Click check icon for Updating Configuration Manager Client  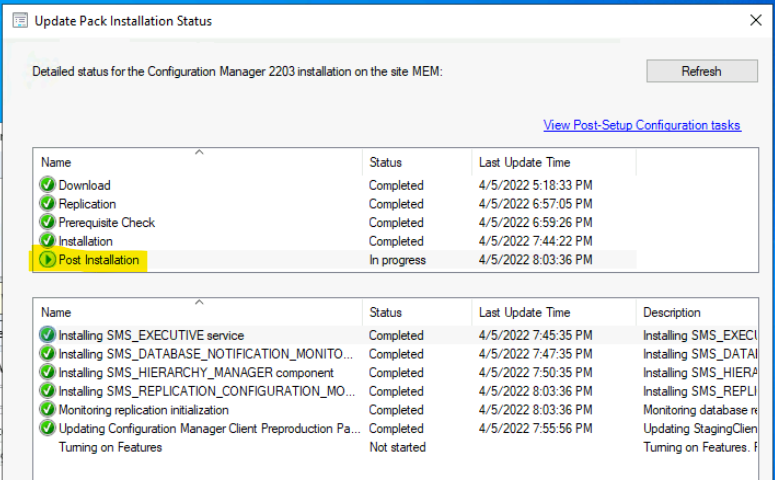(x=47, y=428)
